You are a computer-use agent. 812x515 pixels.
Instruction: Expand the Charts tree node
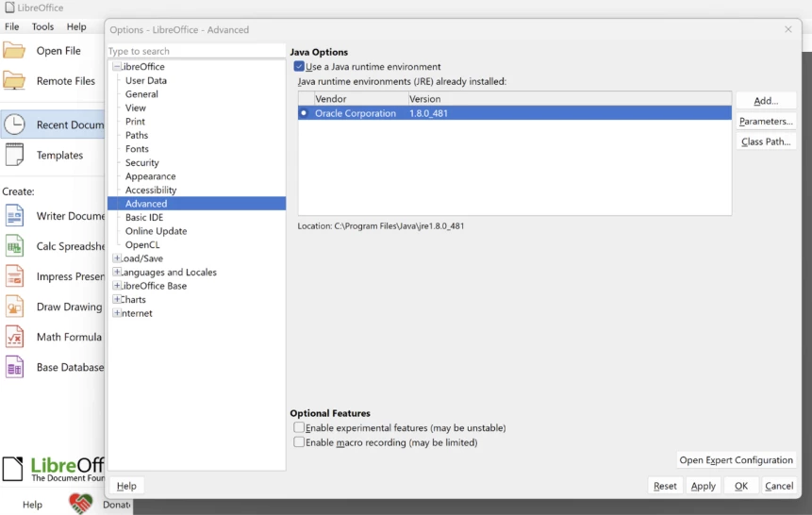[117, 299]
